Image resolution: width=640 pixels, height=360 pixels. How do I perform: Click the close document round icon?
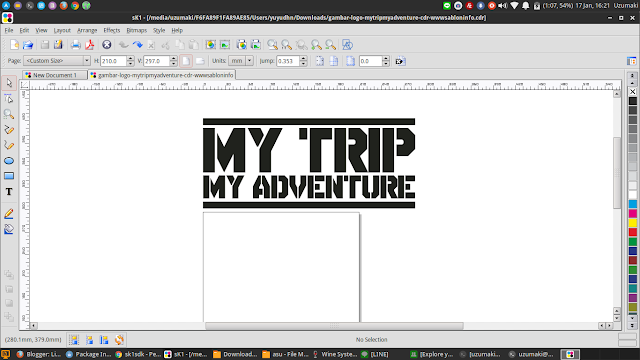pyautogui.click(x=107, y=44)
